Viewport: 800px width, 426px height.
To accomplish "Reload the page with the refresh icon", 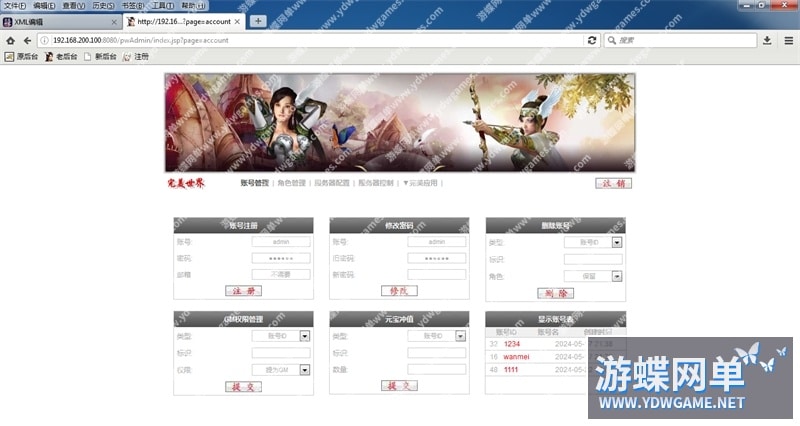I will click(x=593, y=40).
